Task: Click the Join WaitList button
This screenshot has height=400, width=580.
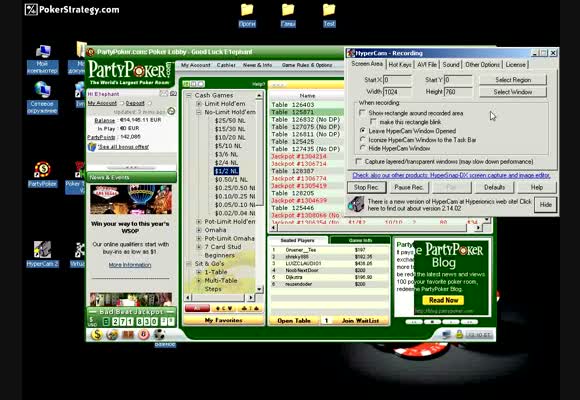Action: [360, 320]
